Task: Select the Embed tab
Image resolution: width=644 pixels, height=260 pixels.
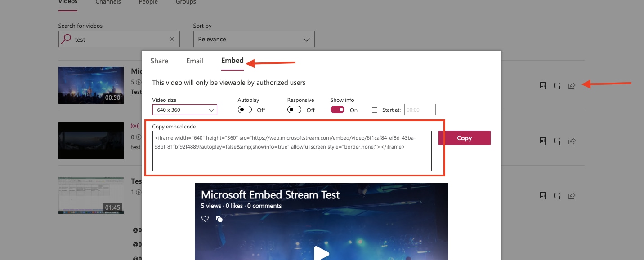Action: tap(233, 61)
